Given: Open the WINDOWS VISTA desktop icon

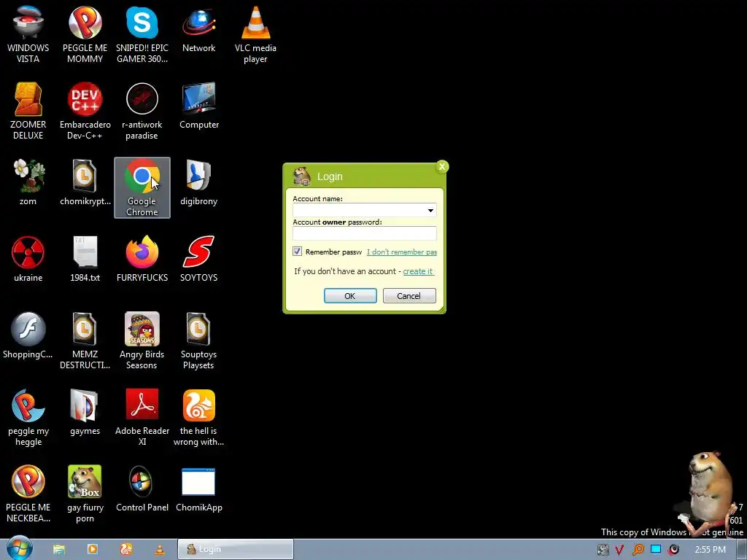Looking at the screenshot, I should [x=28, y=34].
